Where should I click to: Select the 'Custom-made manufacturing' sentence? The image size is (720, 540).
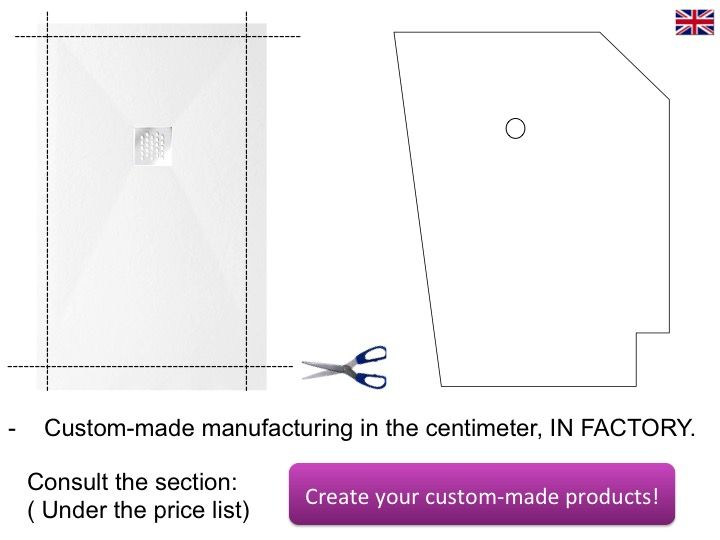(370, 428)
